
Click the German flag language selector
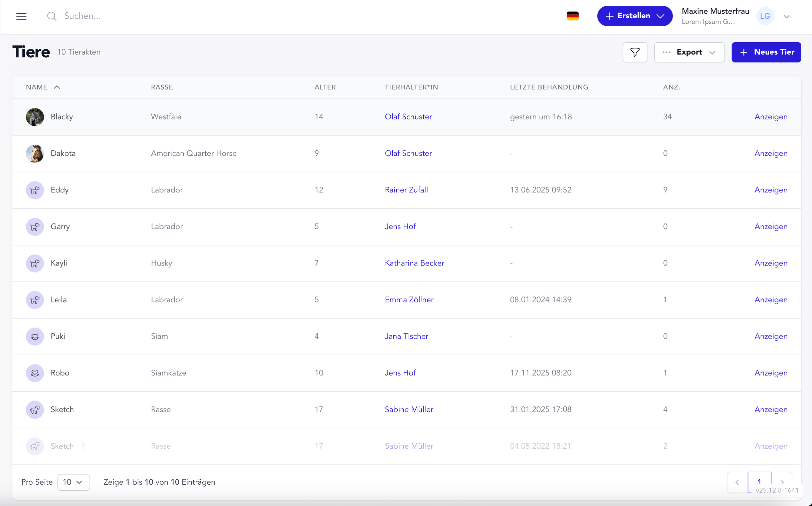click(573, 16)
